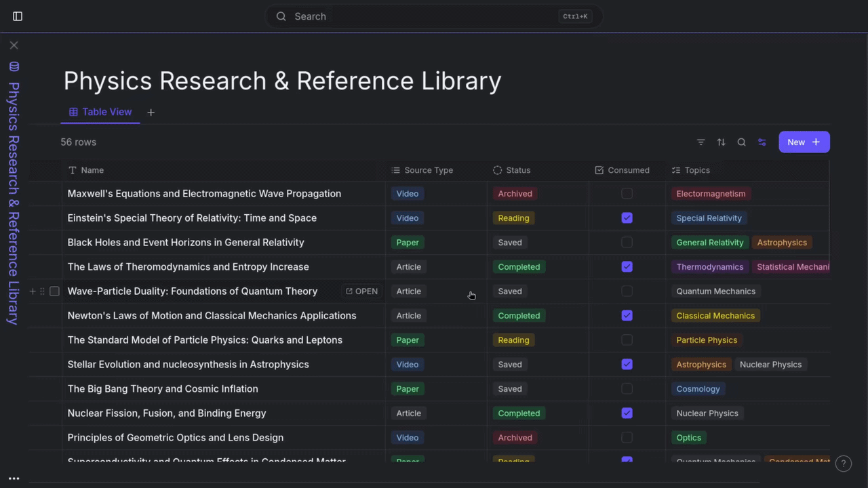Click the database icon in the sidebar
The width and height of the screenshot is (868, 488).
click(x=14, y=66)
